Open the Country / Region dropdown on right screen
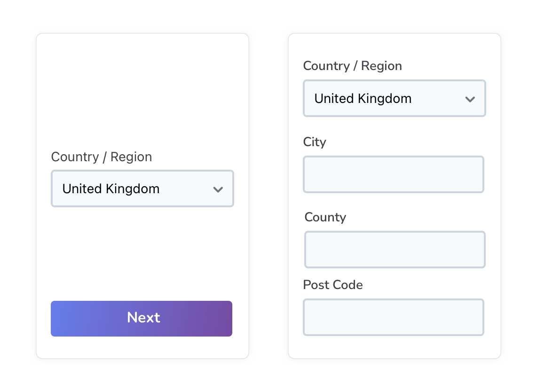The height and width of the screenshot is (392, 537). click(394, 98)
